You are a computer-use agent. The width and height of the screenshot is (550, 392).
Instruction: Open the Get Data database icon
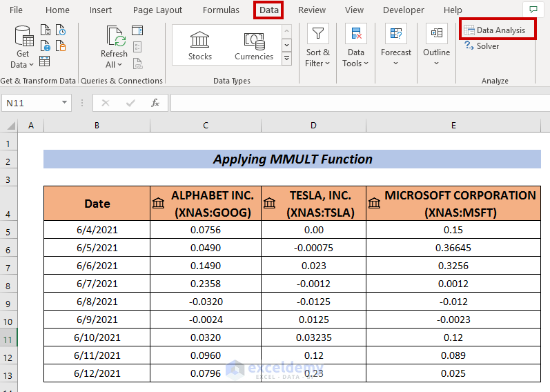[x=24, y=36]
